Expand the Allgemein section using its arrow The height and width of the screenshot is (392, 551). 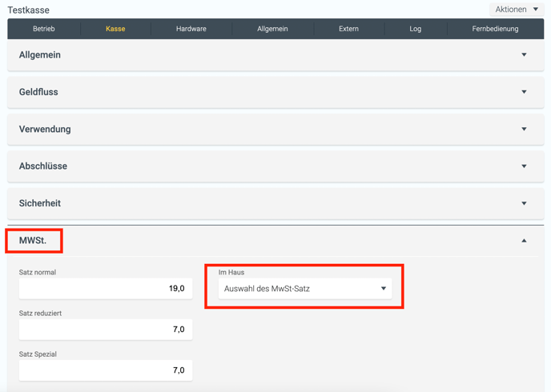[x=525, y=55]
